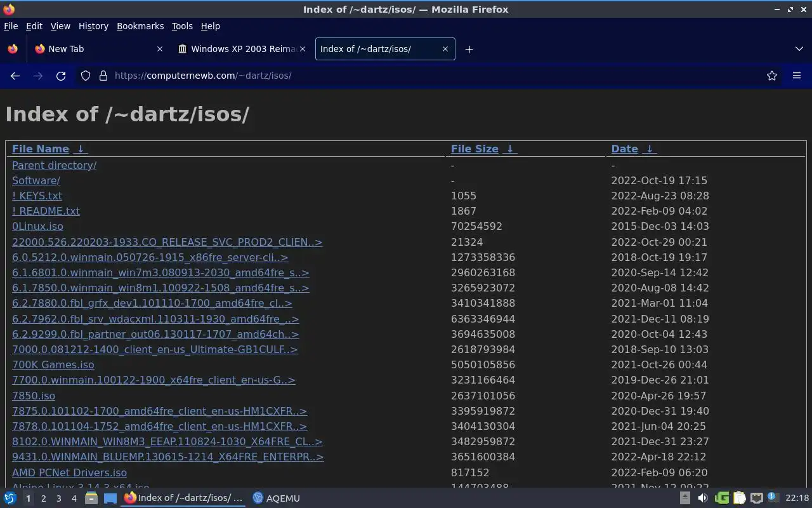Open the Help menu
Screen dimensions: 812x508
(211, 26)
